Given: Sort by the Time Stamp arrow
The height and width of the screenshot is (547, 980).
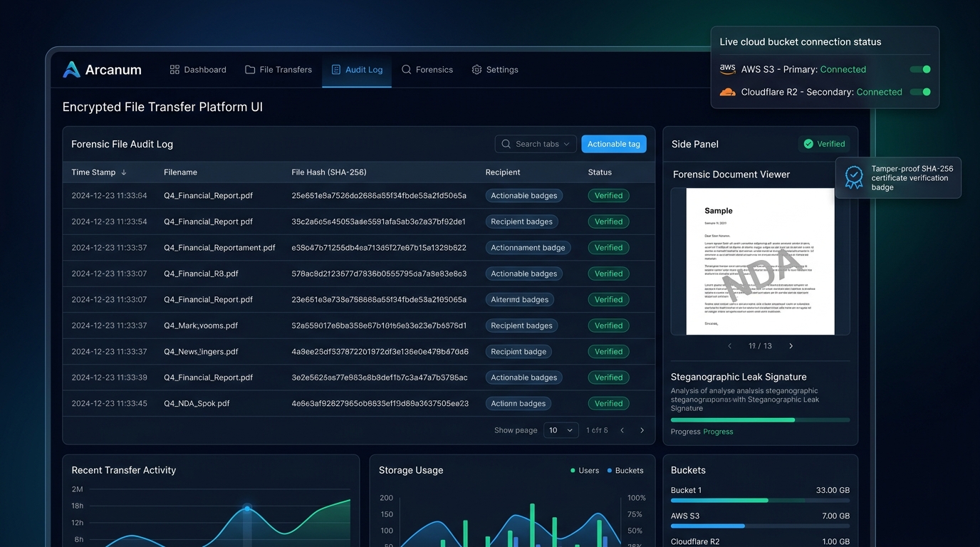Looking at the screenshot, I should click(124, 172).
